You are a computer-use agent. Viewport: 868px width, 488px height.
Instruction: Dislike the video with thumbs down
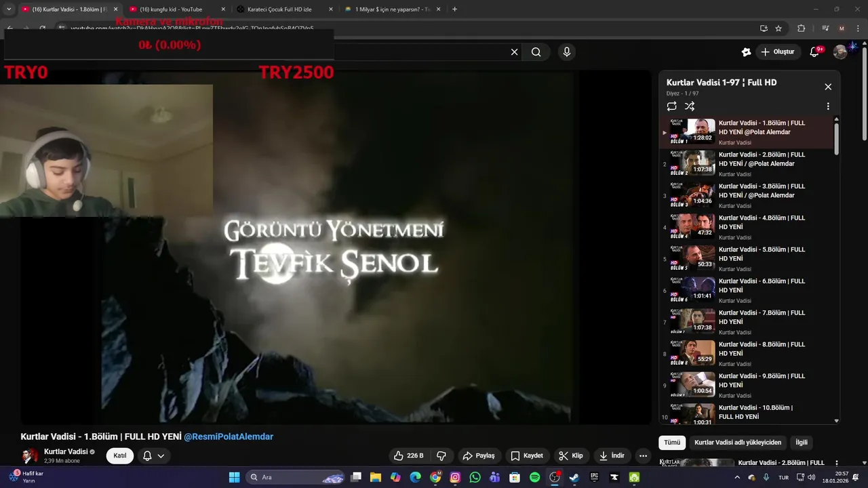click(441, 455)
